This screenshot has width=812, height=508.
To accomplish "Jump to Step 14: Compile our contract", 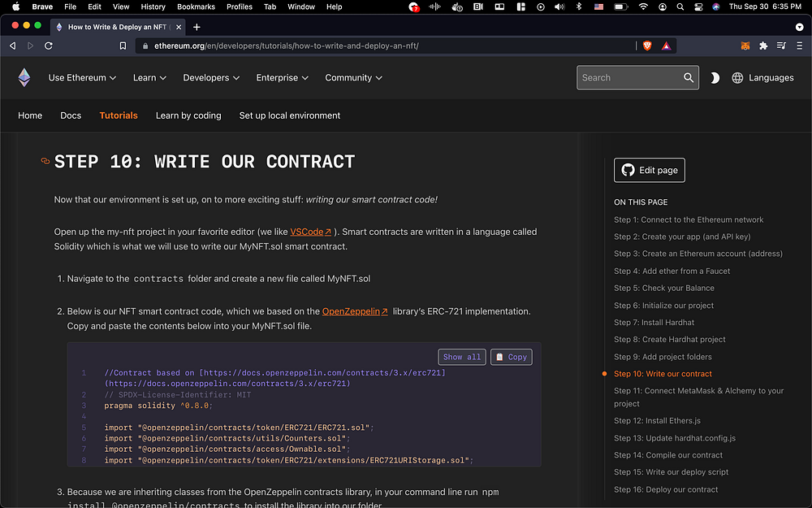I will point(668,455).
